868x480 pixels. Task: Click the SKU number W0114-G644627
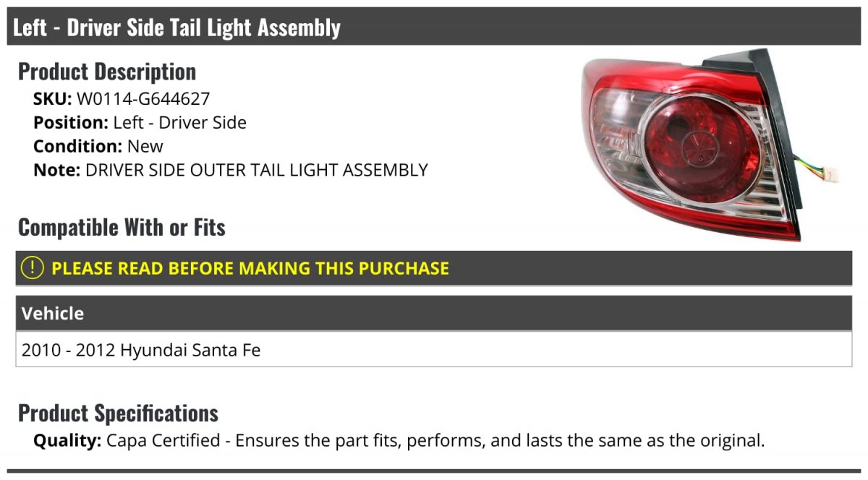[x=142, y=99]
